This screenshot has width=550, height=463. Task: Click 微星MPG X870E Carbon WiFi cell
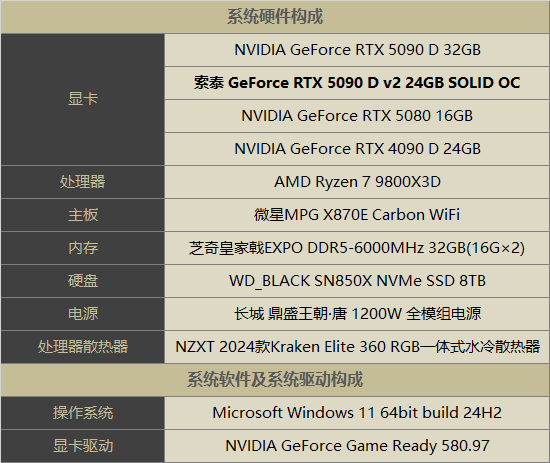[357, 215]
